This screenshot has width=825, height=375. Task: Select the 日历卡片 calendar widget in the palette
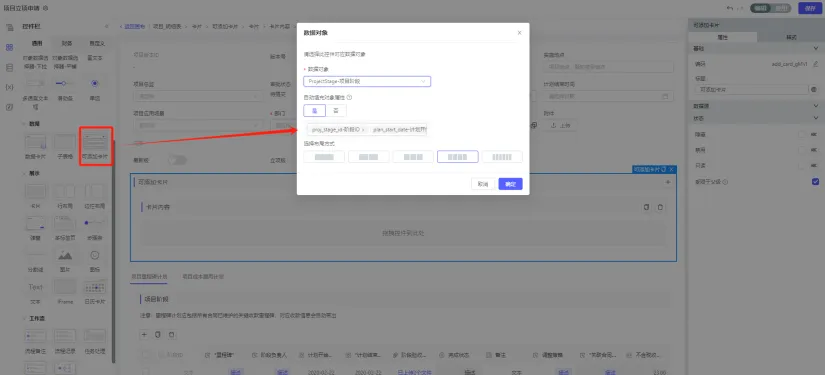(x=95, y=291)
